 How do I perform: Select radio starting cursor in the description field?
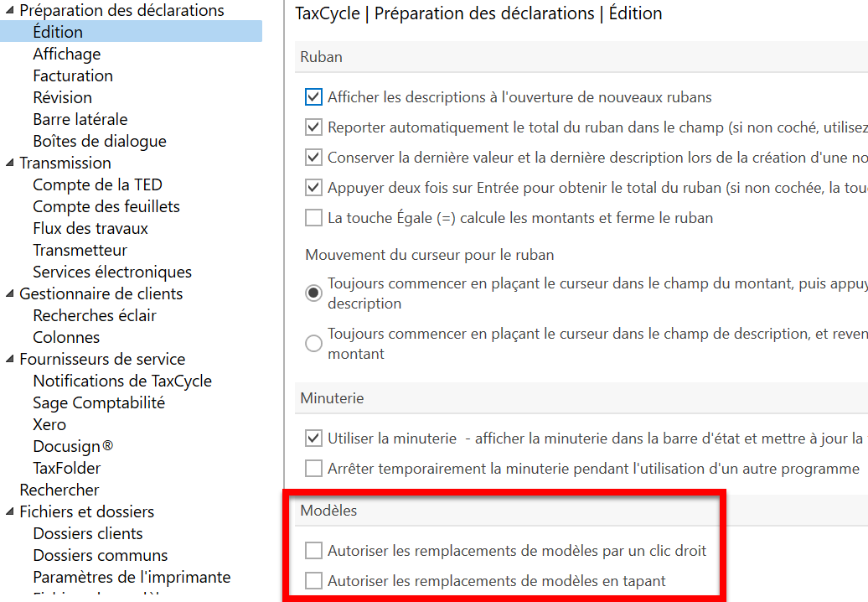pos(313,343)
